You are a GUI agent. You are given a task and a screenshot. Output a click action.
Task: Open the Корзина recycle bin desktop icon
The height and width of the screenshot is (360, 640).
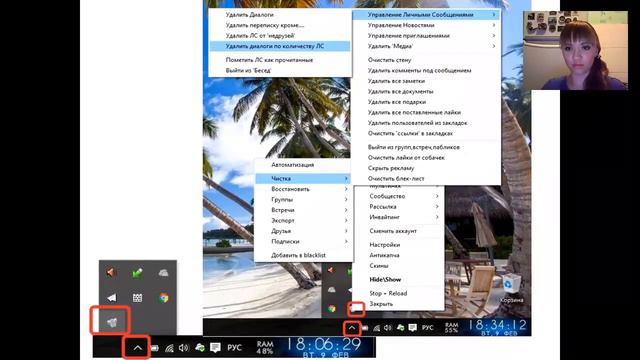coord(510,288)
